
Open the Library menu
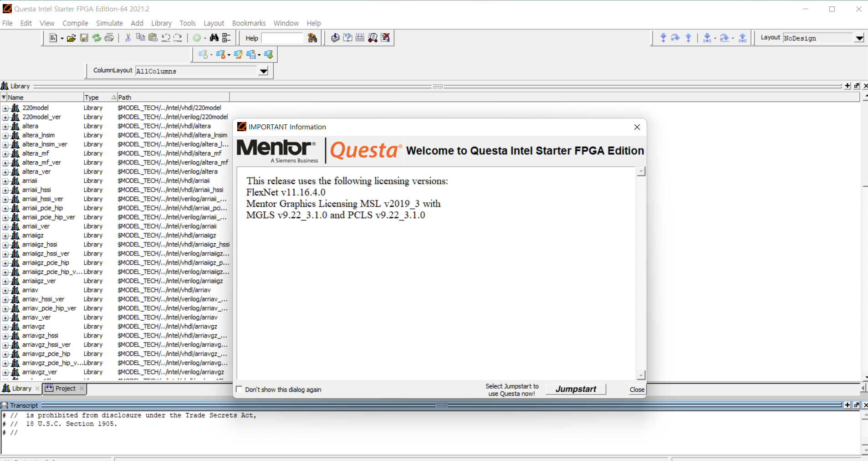click(x=161, y=23)
